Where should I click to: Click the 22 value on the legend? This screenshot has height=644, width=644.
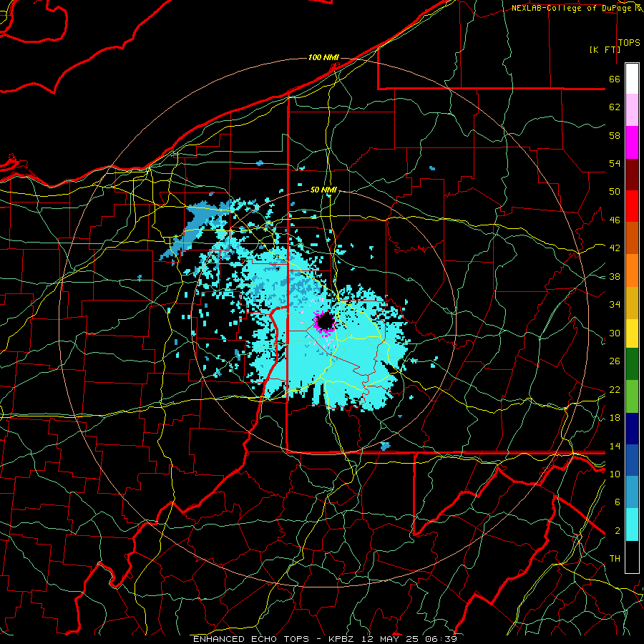pos(615,389)
